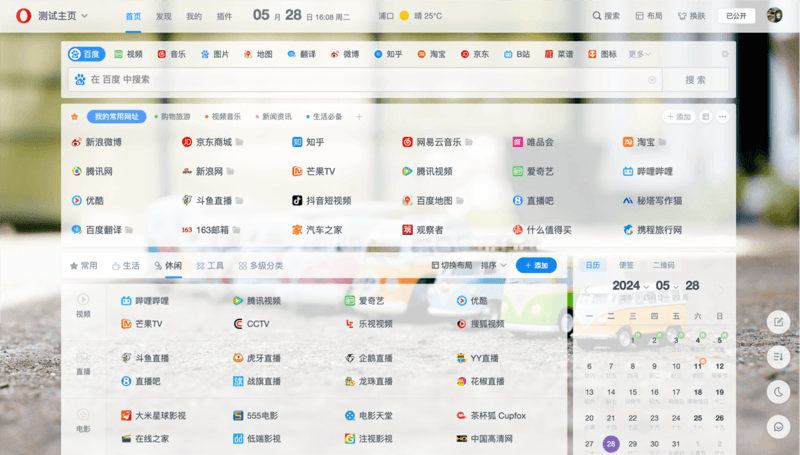The height and width of the screenshot is (455, 800).
Task: Select the 购物旅游 category
Action: point(172,117)
